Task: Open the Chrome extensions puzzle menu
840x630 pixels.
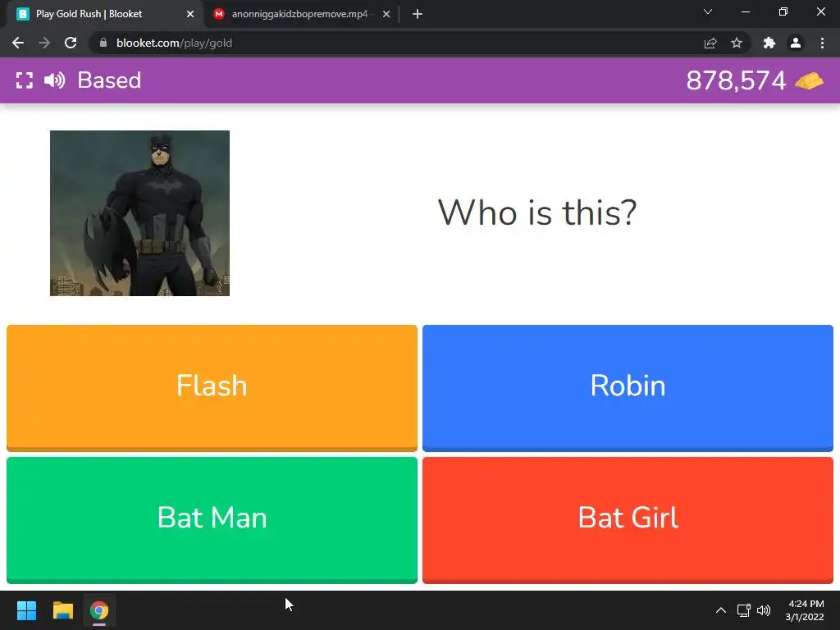Action: coord(769,43)
